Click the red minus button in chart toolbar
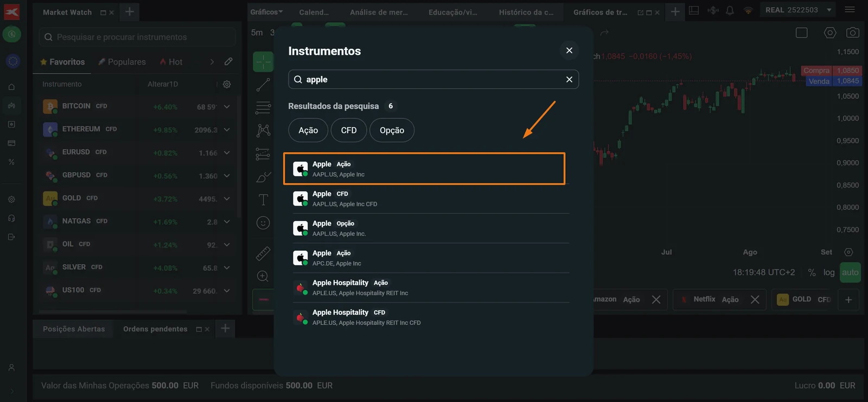Screen dimensions: 868x402 click(x=263, y=299)
